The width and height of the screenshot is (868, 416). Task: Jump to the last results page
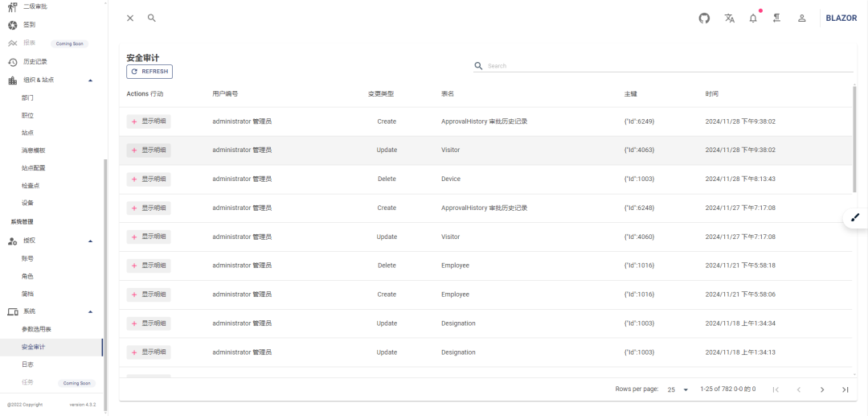click(845, 389)
